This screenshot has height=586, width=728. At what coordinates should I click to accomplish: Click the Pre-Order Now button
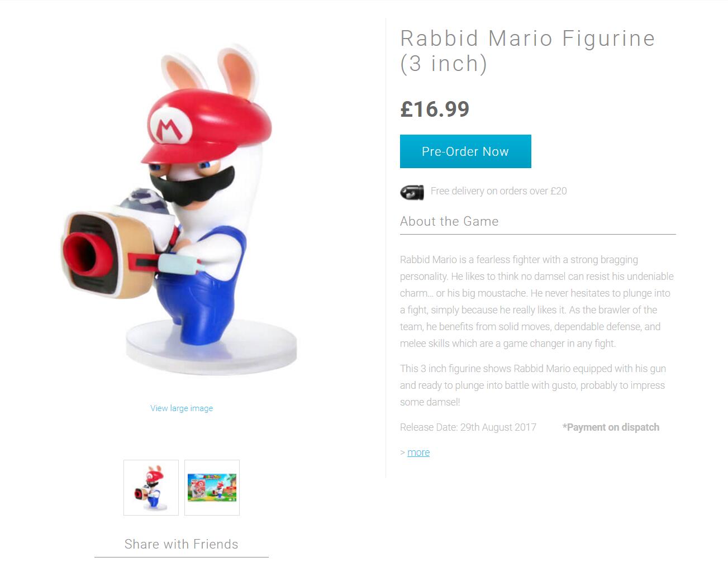(465, 151)
